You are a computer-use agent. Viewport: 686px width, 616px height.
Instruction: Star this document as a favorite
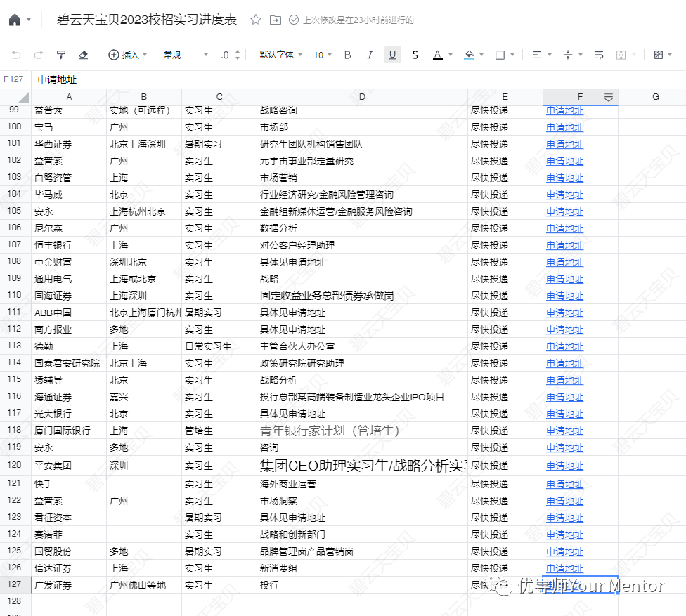(x=256, y=20)
